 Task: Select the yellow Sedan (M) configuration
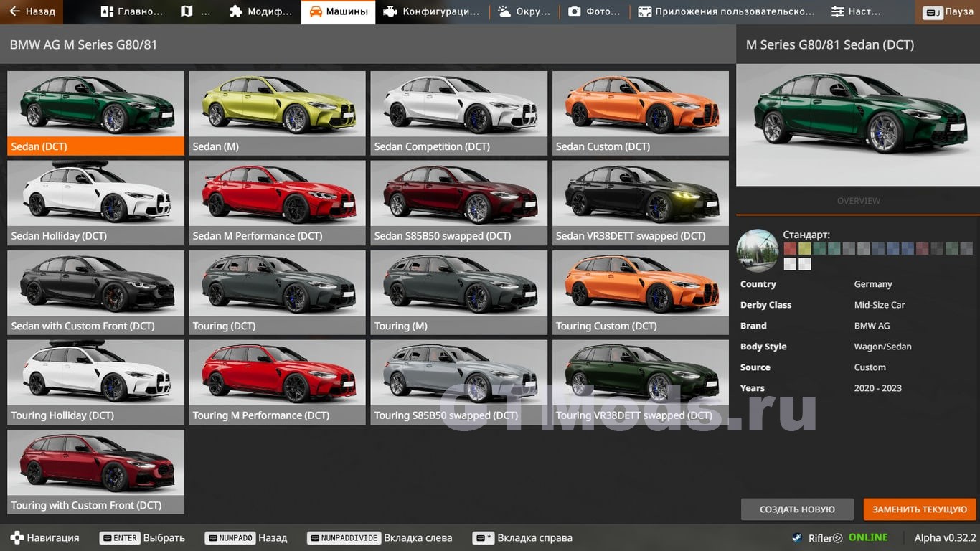[277, 113]
